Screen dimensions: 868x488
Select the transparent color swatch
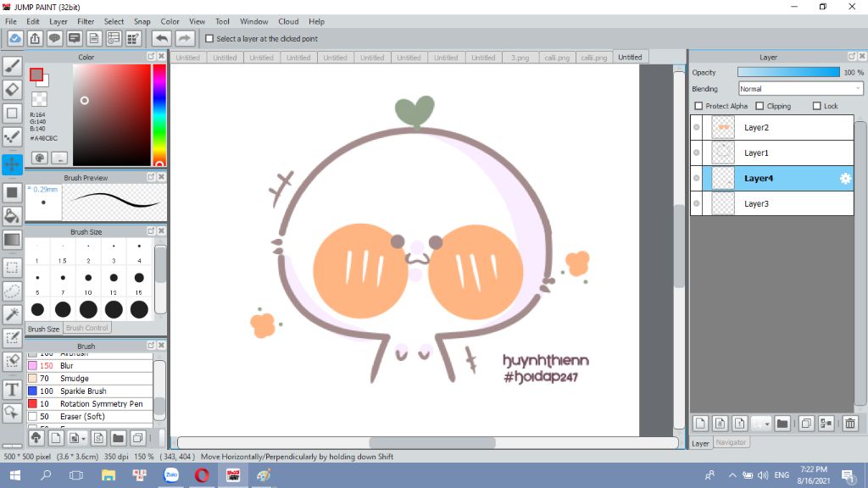pos(39,99)
